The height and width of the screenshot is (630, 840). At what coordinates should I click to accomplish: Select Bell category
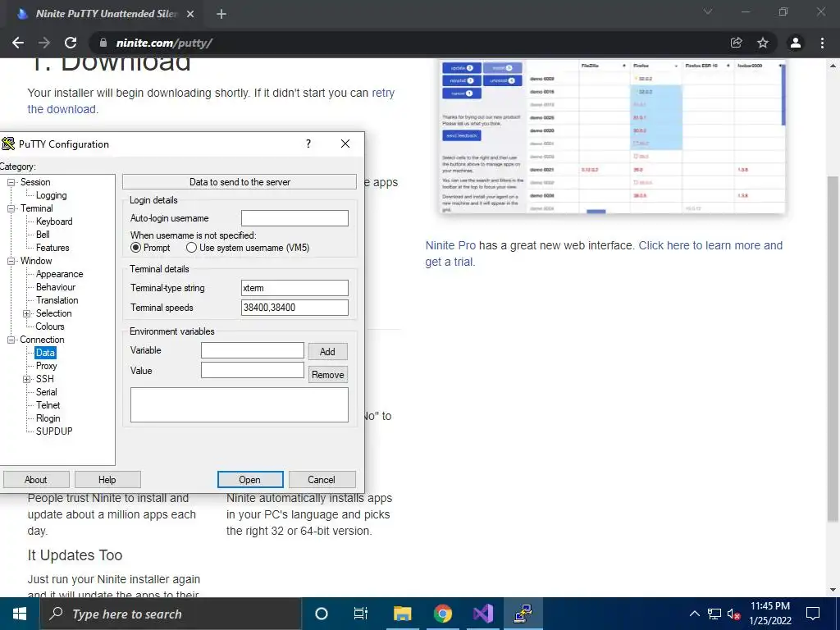coord(43,235)
